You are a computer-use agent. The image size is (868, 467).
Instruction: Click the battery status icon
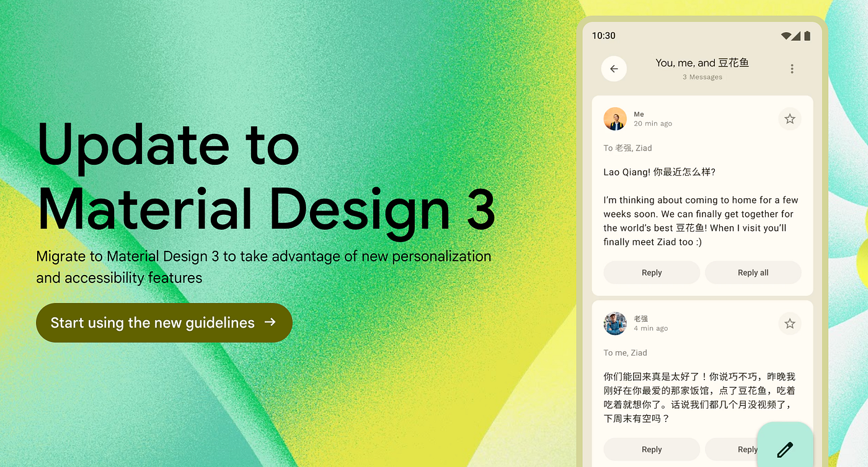pos(807,36)
